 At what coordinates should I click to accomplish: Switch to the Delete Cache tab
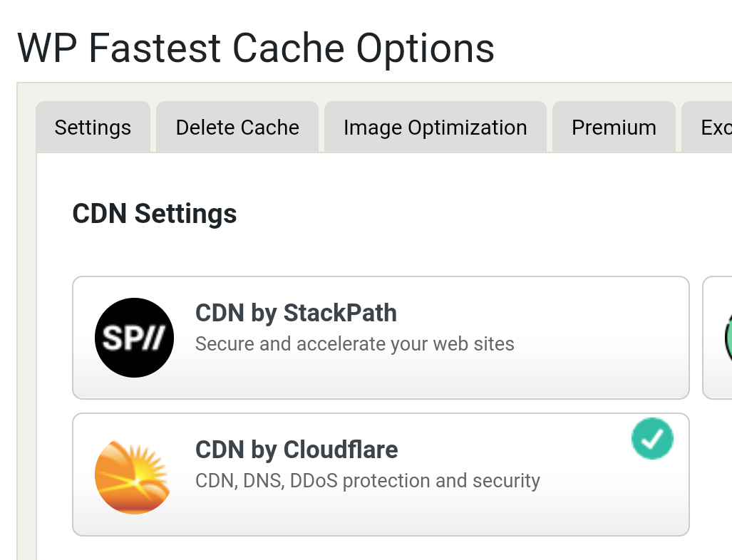237,128
